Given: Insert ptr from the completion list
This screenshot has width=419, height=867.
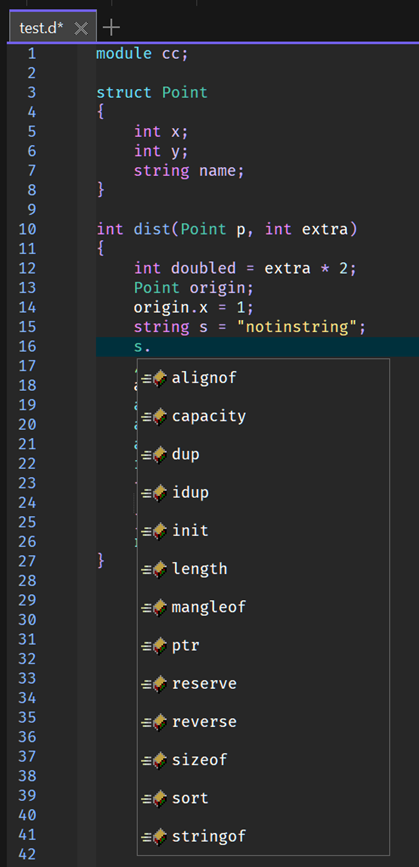Looking at the screenshot, I should pos(263,645).
